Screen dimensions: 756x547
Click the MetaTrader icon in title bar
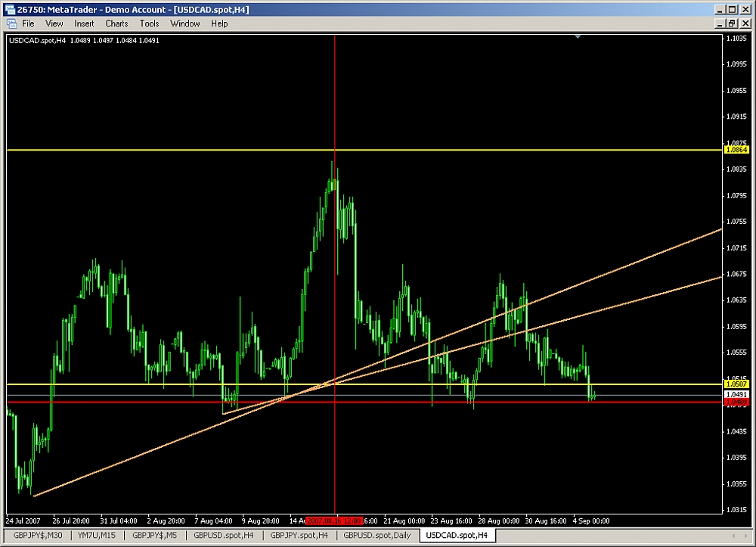point(10,10)
